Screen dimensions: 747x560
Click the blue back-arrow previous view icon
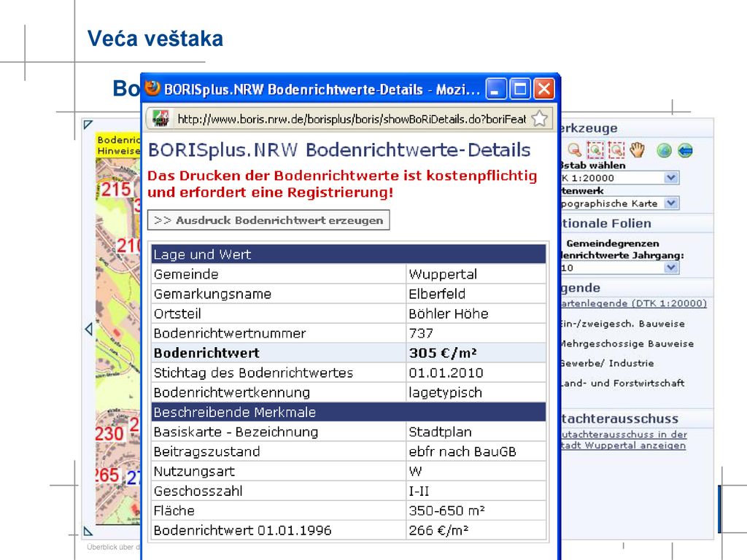(685, 150)
